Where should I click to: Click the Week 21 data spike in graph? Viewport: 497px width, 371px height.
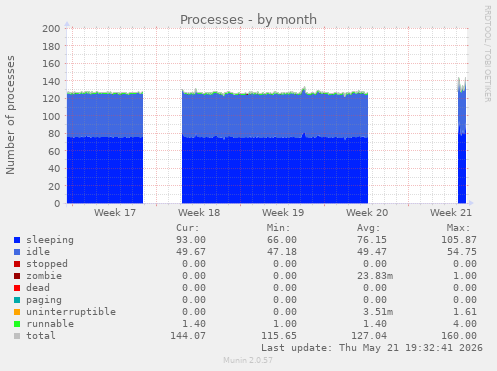(462, 140)
